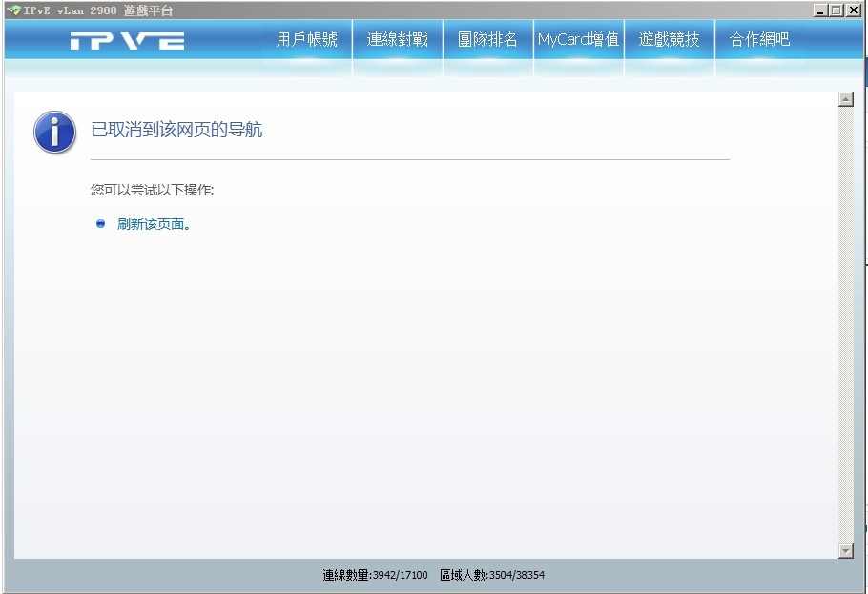The width and height of the screenshot is (868, 594).
Task: Click the 連線數量 status text
Action: coord(375,575)
